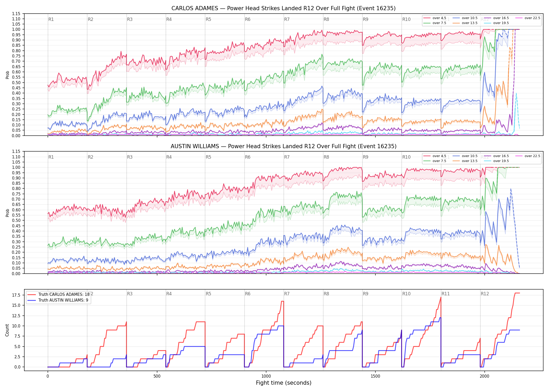
Task: Click R6 round marker in Count chart
Action: pos(248,294)
